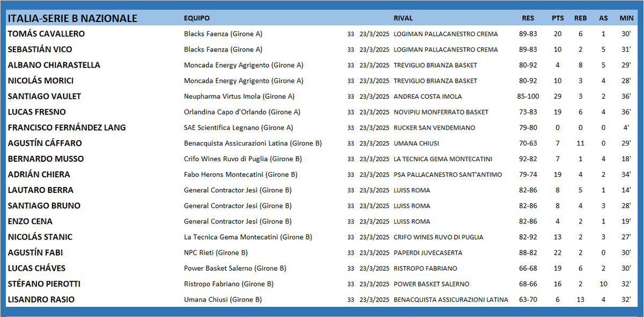Image resolution: width=644 pixels, height=317 pixels.
Task: Click the AS column header
Action: pos(604,18)
